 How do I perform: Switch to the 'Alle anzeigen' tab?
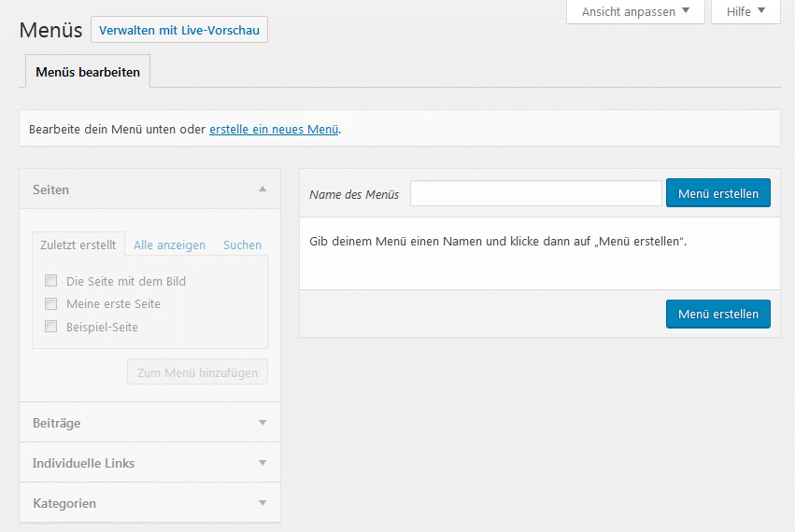pyautogui.click(x=169, y=245)
